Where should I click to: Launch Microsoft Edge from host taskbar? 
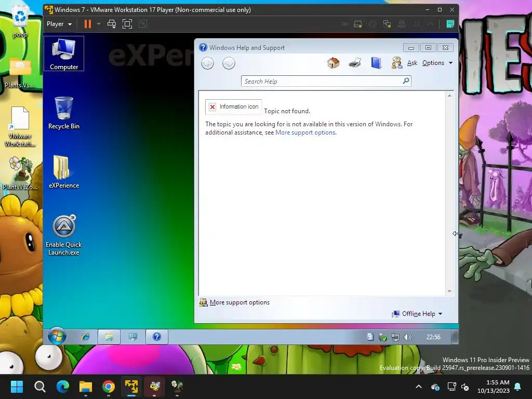[x=63, y=387]
